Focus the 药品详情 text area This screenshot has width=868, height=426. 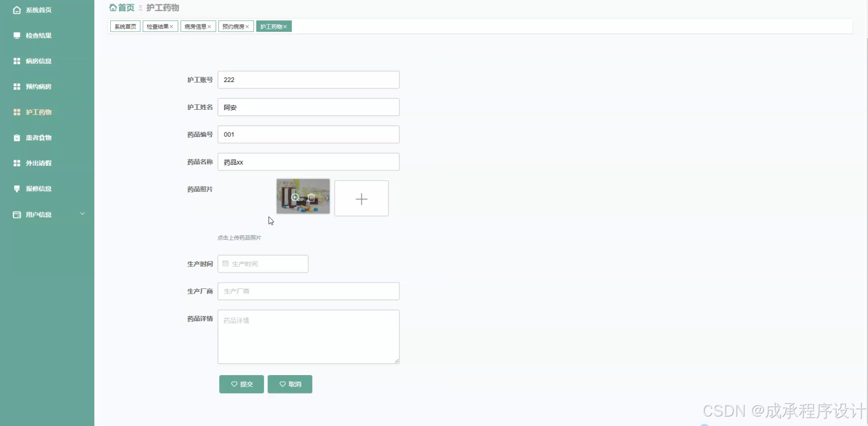click(308, 336)
